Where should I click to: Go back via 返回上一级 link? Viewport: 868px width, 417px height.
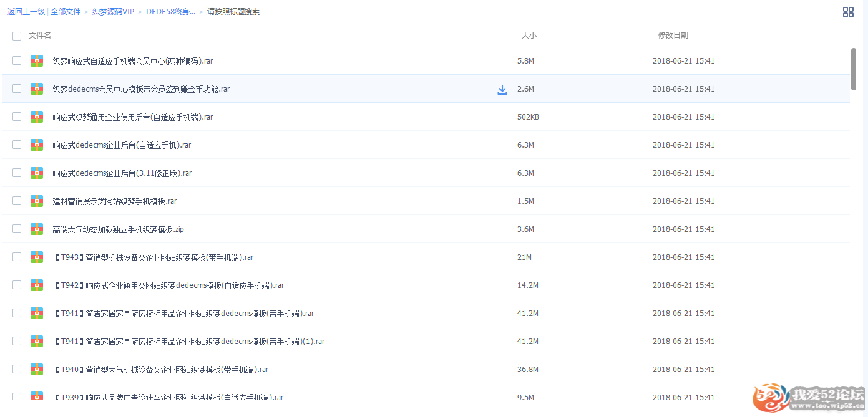(26, 12)
